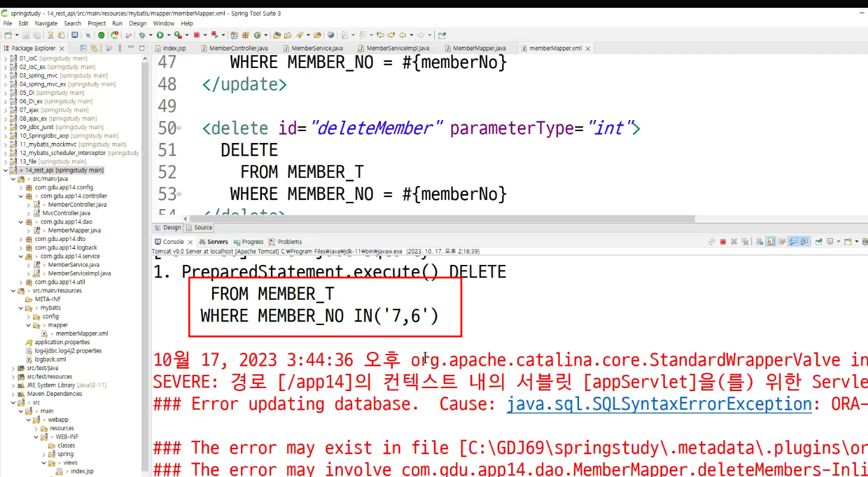Expand the Maven Dependencies node
The width and height of the screenshot is (868, 477).
point(14,394)
